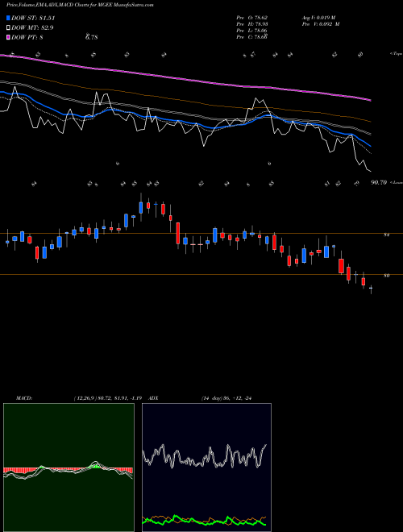
Task: Click the 84 price level label
Action: click(386, 235)
